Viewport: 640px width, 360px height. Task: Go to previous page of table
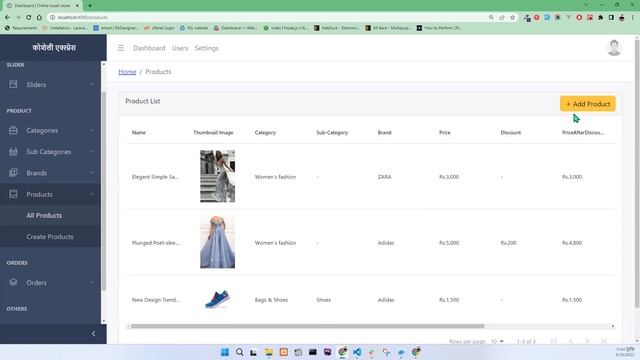click(571, 341)
